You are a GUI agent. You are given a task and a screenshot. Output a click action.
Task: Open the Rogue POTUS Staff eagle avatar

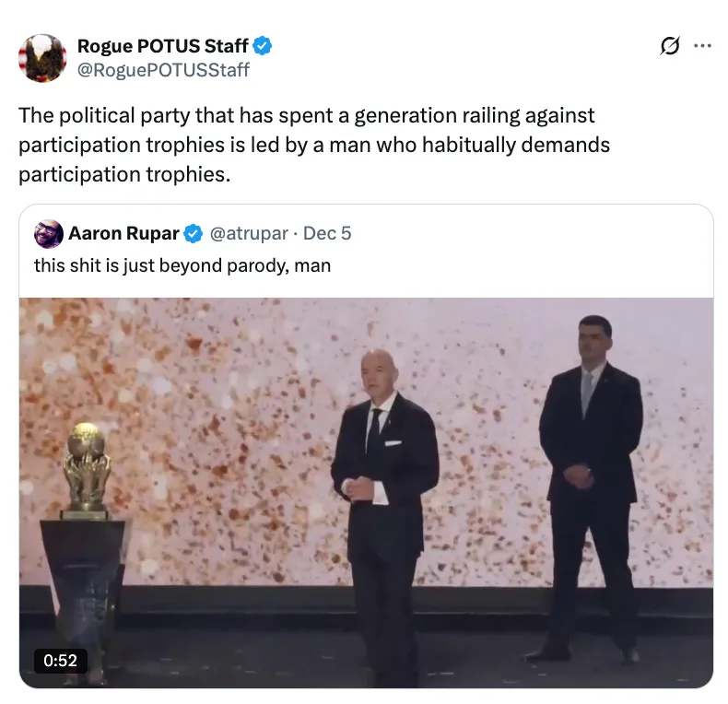click(x=42, y=57)
